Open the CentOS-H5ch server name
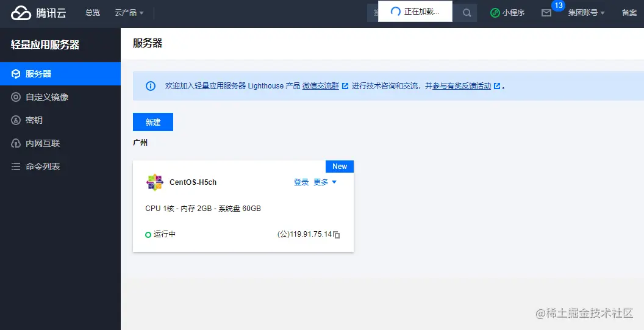The width and height of the screenshot is (644, 330). [193, 182]
